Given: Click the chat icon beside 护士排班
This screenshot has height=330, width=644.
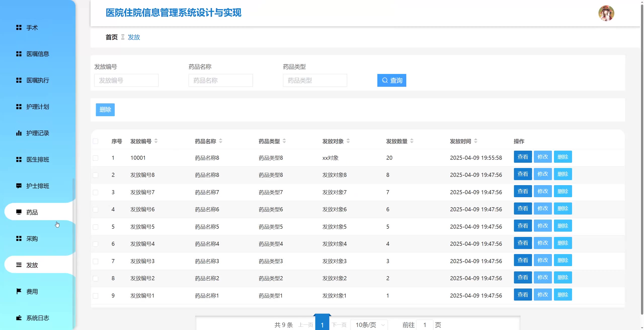Looking at the screenshot, I should coord(19,186).
